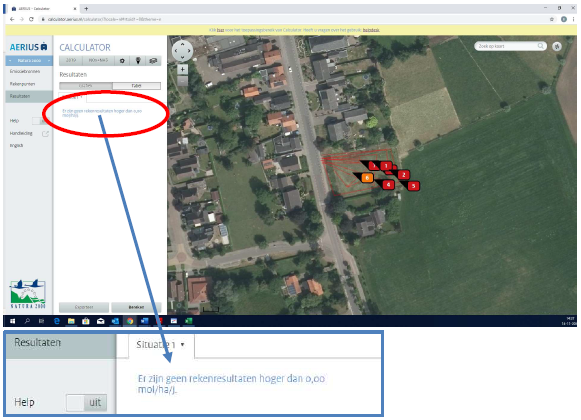Open the enlarged Situatie 1 dropdown in inset

[161, 345]
